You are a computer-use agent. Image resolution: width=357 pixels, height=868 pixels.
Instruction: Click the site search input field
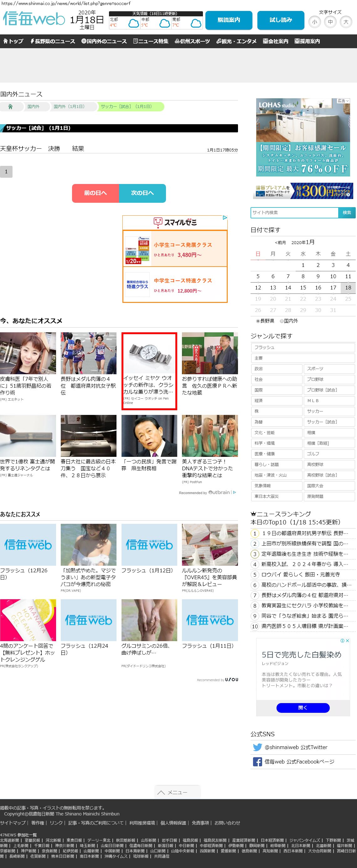294,213
